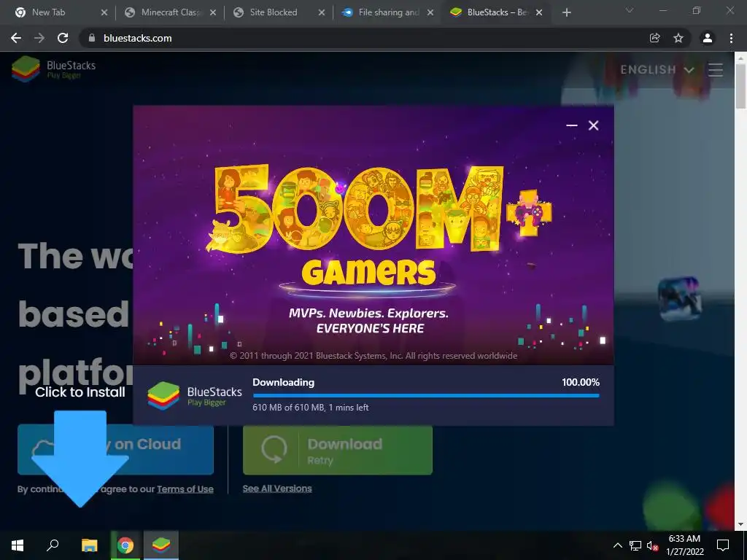Open the tab search chevron in title bar
The height and width of the screenshot is (560, 747).
click(x=630, y=10)
